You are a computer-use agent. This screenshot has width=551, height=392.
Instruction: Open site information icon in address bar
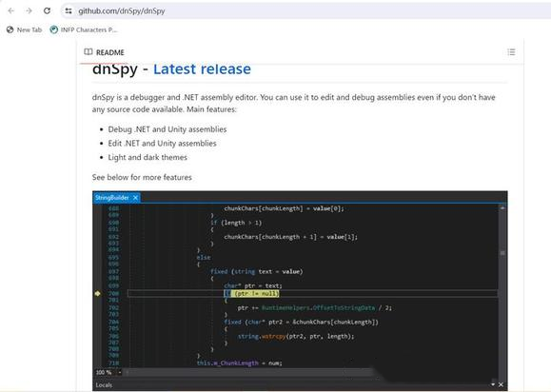pyautogui.click(x=69, y=10)
